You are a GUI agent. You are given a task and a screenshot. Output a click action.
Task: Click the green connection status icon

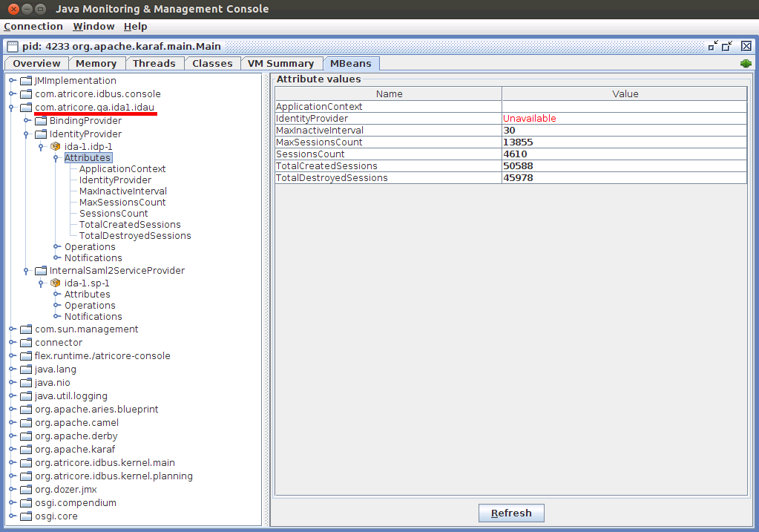click(x=746, y=63)
